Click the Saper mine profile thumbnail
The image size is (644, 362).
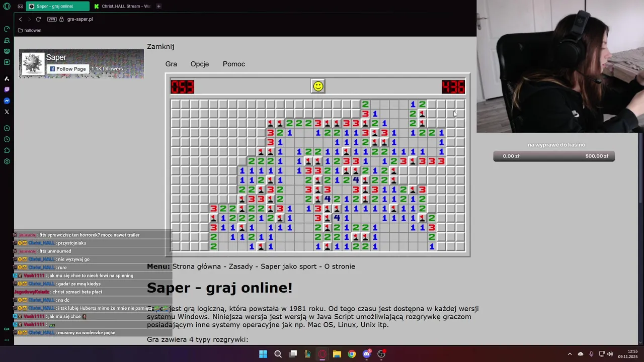tap(33, 64)
